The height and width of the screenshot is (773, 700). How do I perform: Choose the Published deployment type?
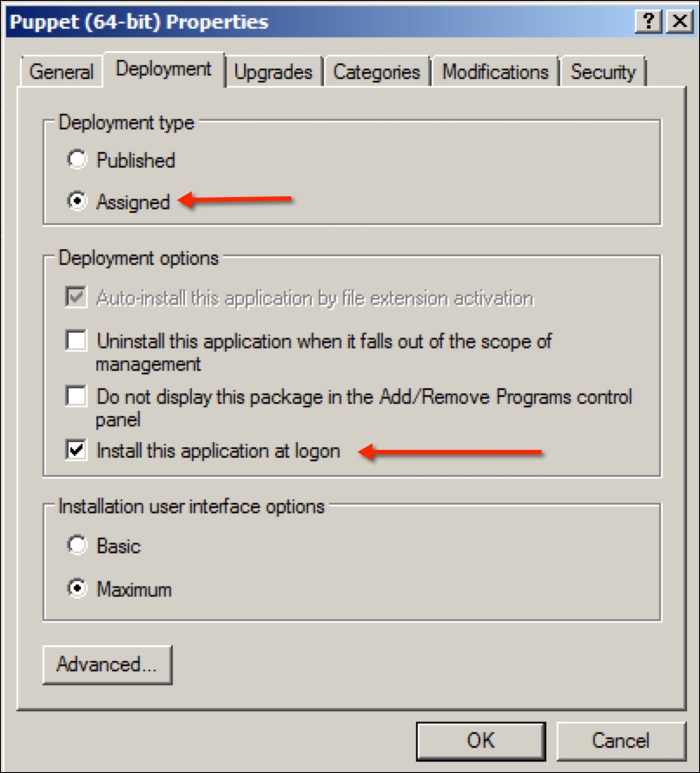coord(78,161)
